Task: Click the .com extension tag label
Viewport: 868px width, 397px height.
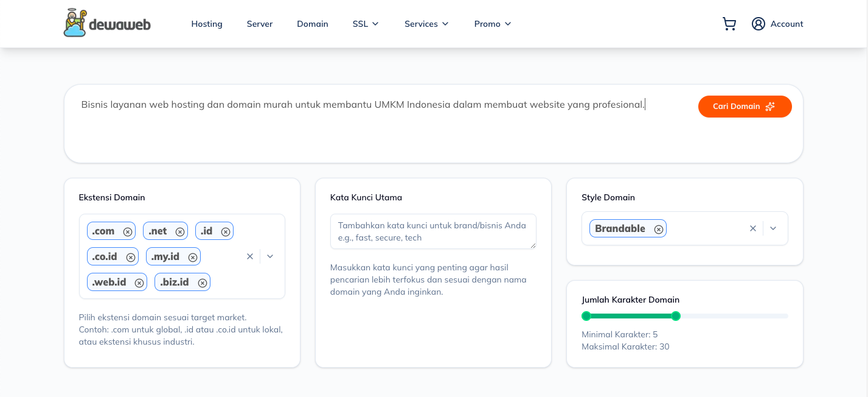Action: [103, 231]
